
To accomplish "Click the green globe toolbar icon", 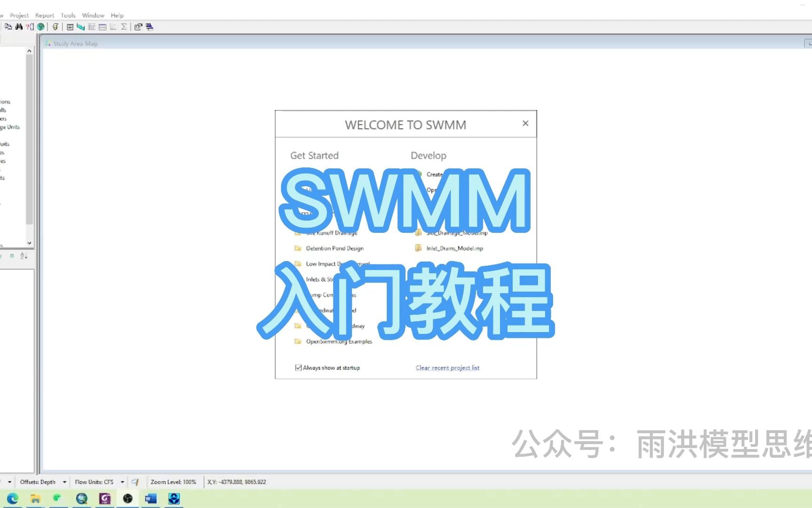I will click(x=41, y=27).
